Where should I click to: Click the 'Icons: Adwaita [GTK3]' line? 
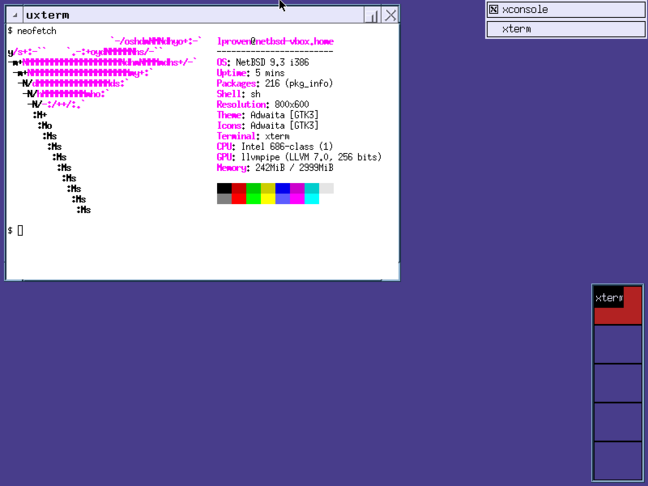pos(268,126)
